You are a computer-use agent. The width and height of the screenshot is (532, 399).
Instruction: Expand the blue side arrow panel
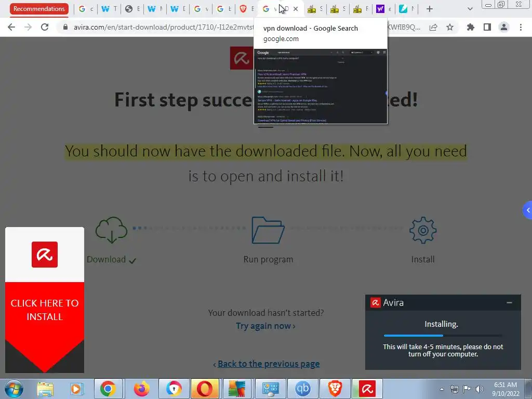tap(528, 210)
